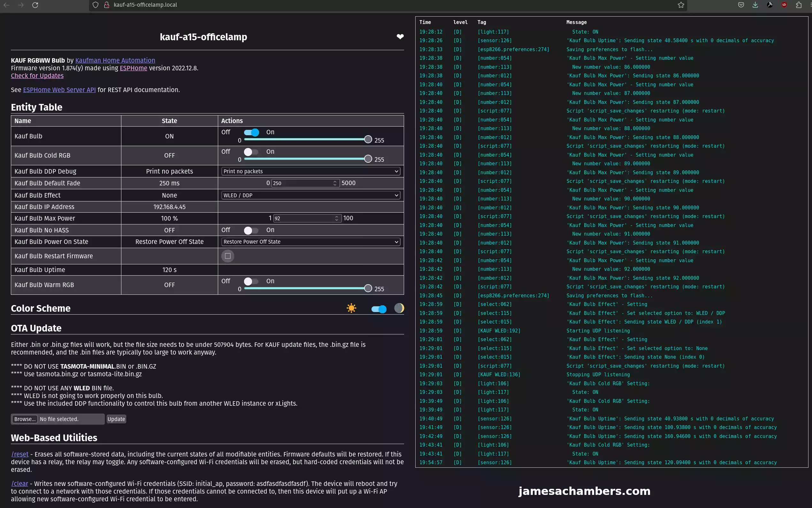Expand the Kauf Bulb DDP Debug dropdown
Image resolution: width=812 pixels, height=508 pixels.
310,171
